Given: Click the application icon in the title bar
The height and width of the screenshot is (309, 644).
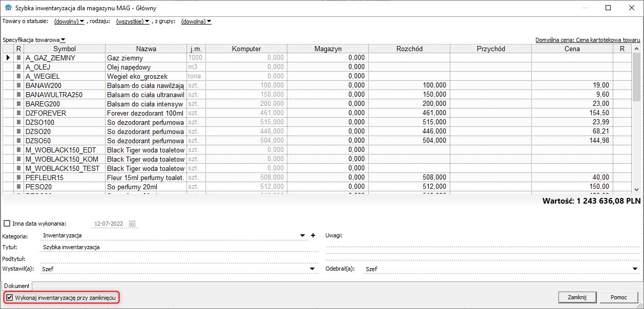Looking at the screenshot, I should coord(8,8).
